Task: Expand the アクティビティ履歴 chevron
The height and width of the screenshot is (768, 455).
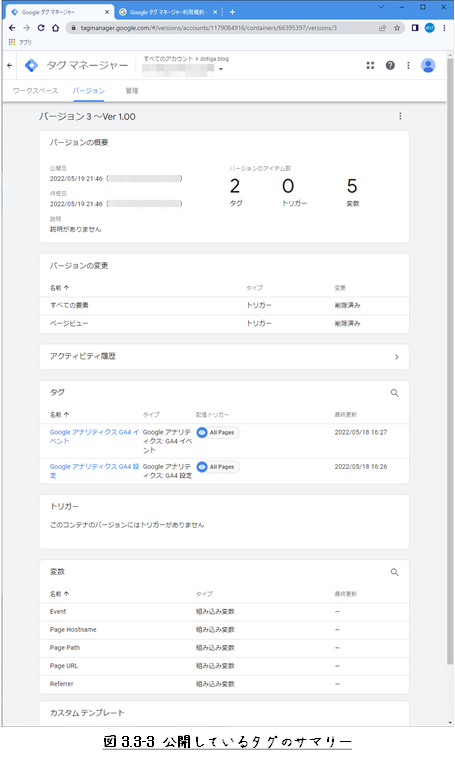Action: [396, 357]
